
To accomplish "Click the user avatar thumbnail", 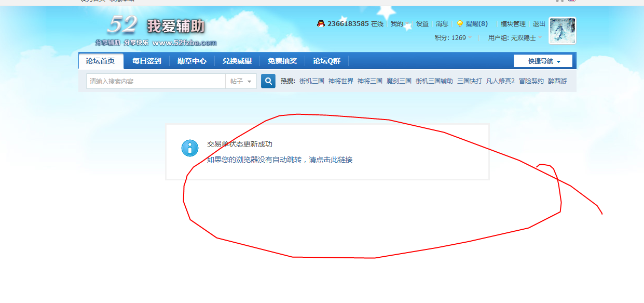I will (563, 30).
